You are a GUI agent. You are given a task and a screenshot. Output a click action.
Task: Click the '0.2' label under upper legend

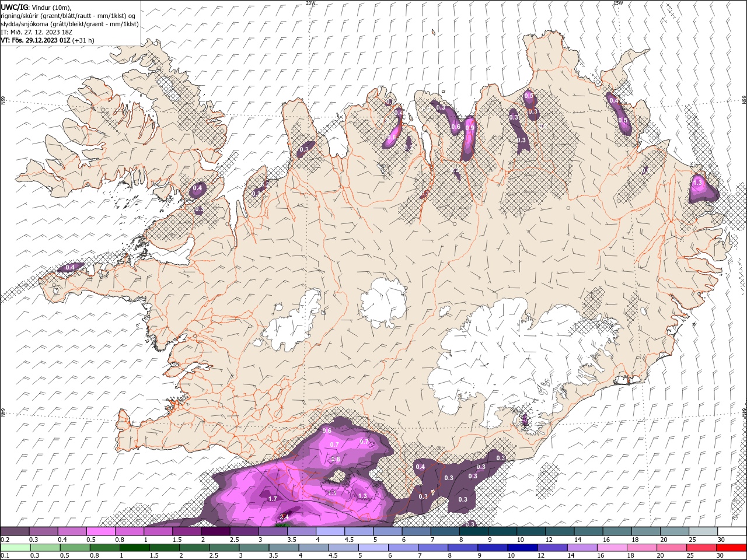coord(5,540)
